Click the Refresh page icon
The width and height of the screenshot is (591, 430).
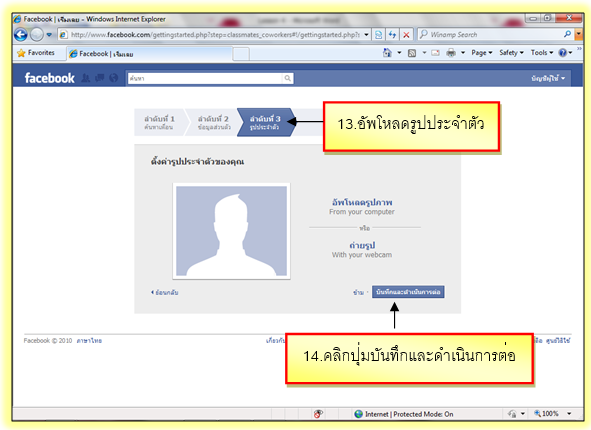392,35
